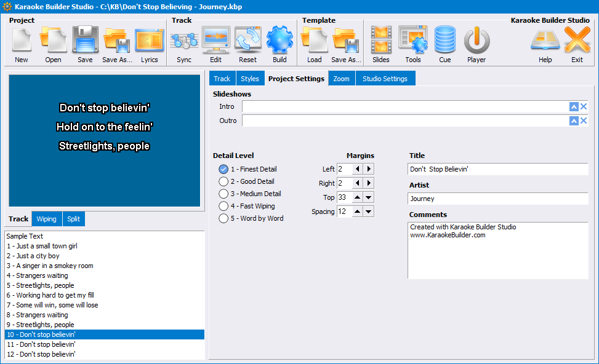Image resolution: width=599 pixels, height=364 pixels.
Task: Create a New project
Action: tap(22, 44)
